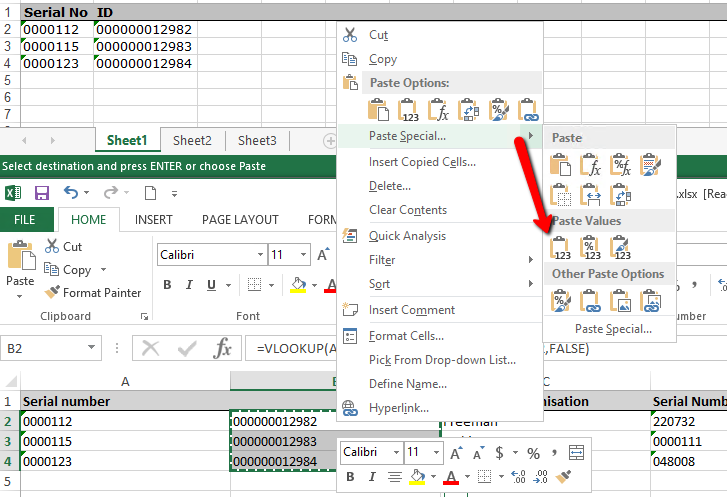Screen dimensions: 727x497
Task: Toggle Comma Style in mini toolbar
Action: coord(554,452)
